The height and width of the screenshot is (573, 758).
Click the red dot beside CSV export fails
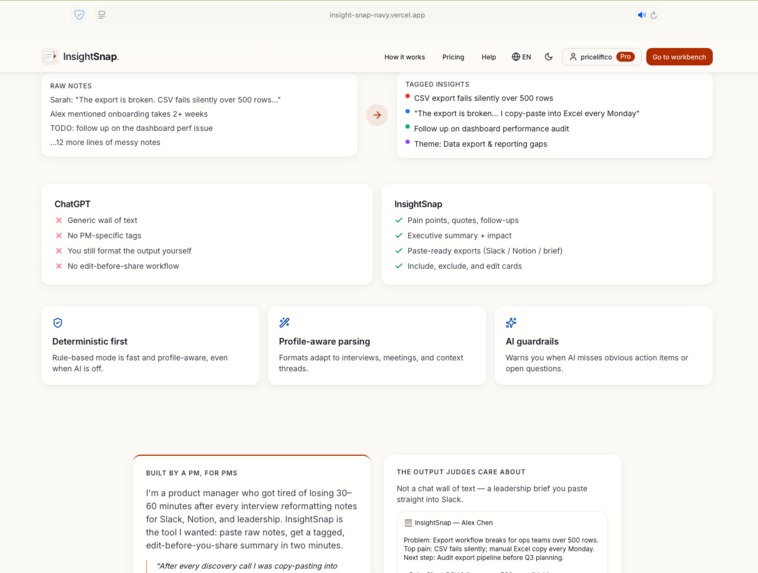tap(408, 96)
